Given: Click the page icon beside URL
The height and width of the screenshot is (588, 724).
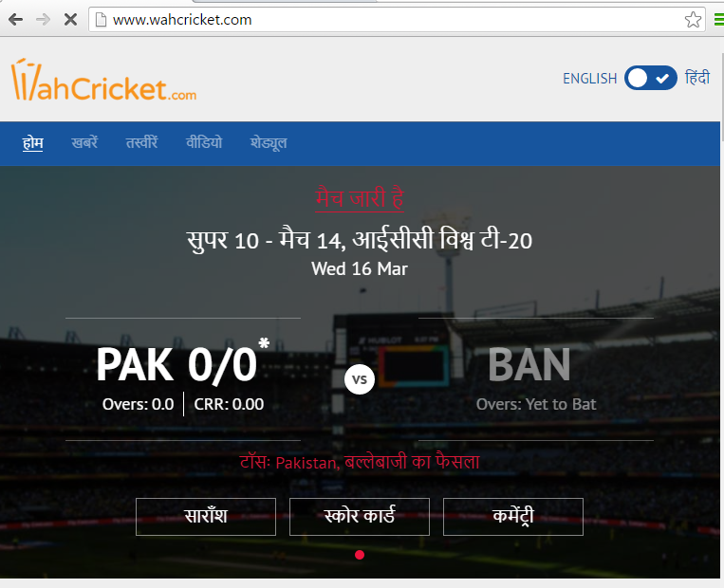Looking at the screenshot, I should (101, 20).
